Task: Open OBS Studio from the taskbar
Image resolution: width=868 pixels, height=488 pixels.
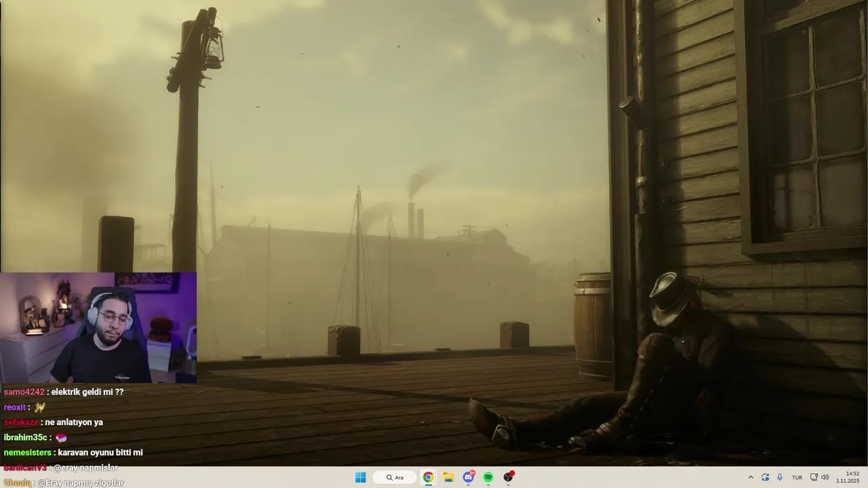Action: (x=509, y=477)
